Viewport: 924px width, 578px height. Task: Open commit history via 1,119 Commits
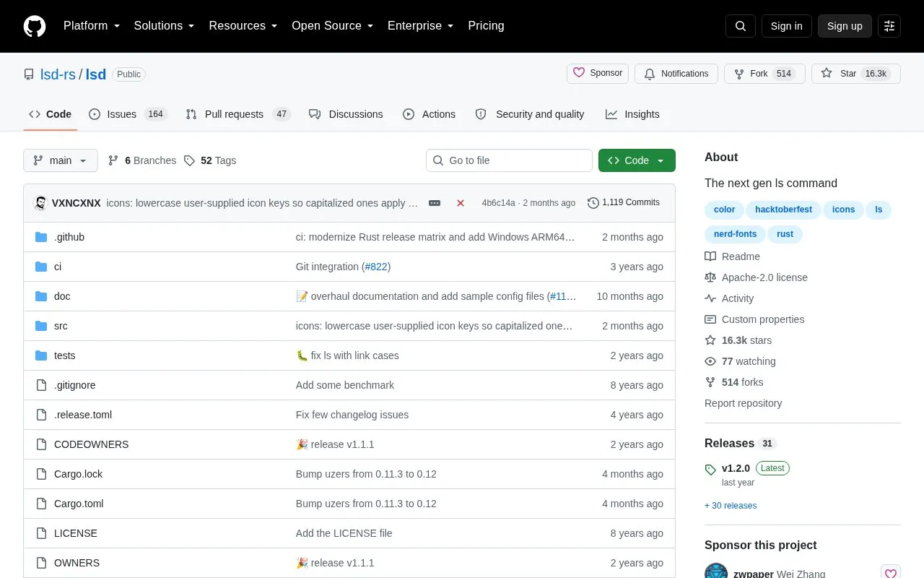point(624,202)
